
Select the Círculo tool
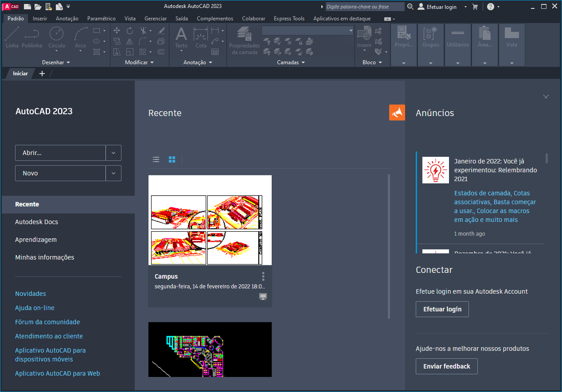[56, 37]
